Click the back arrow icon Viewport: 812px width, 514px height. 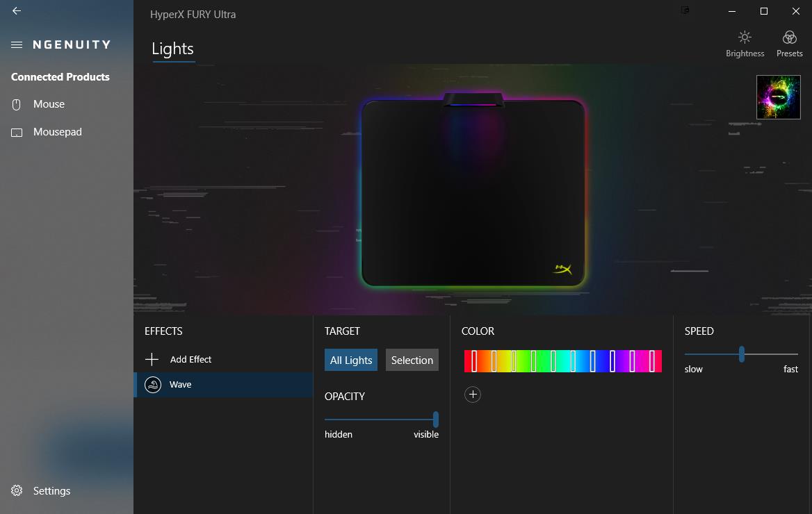tap(17, 11)
